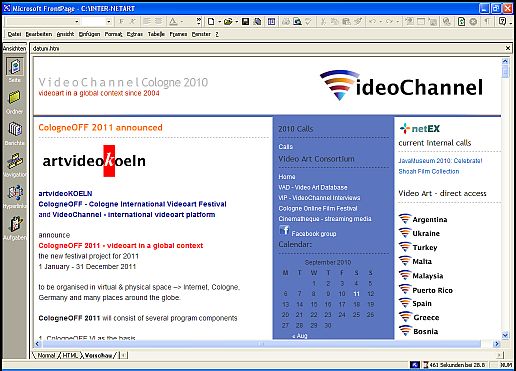
Task: Click the New page toolbar icon
Action: point(211,22)
